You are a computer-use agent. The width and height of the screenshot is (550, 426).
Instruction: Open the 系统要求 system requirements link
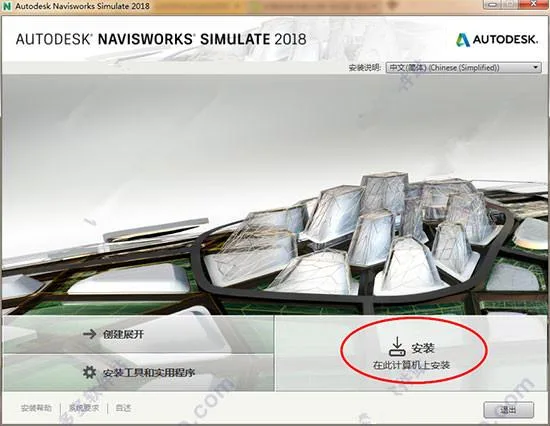coord(84,408)
